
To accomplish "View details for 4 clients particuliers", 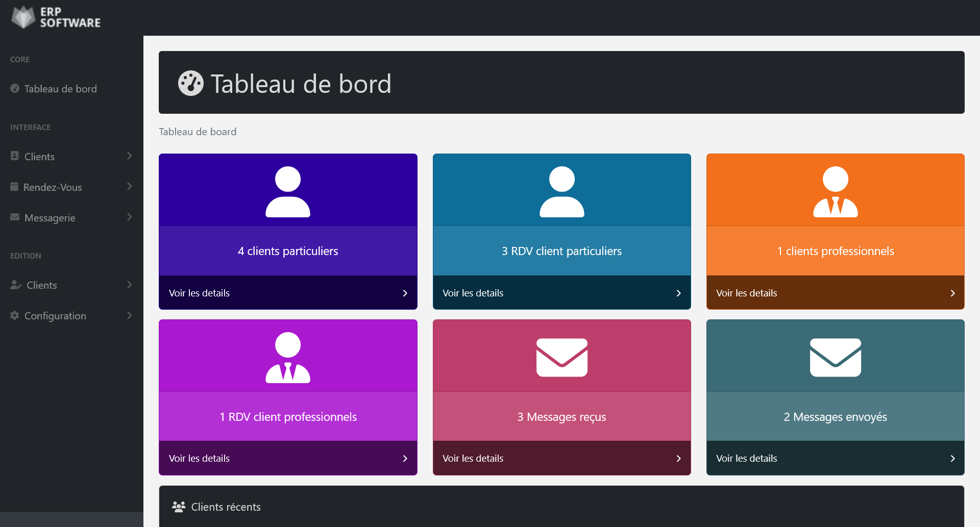I will tap(288, 293).
